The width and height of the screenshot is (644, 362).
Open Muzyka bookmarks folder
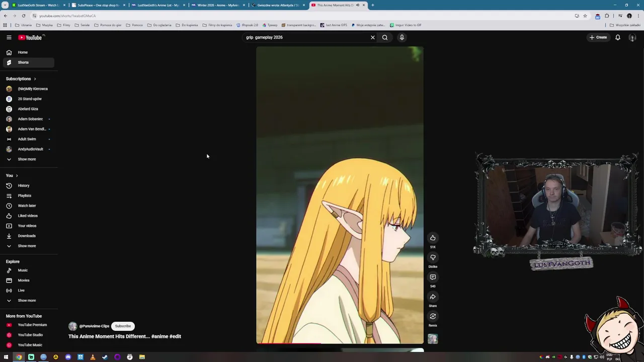44,25
